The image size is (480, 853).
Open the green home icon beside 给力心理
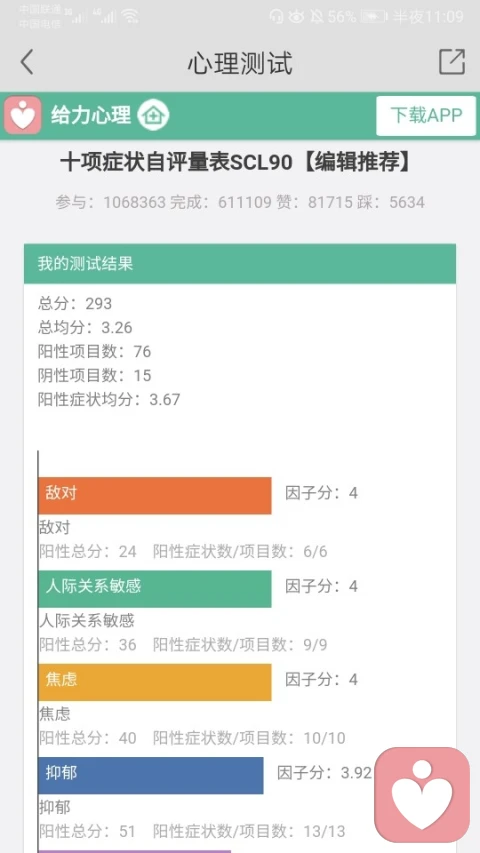153,115
